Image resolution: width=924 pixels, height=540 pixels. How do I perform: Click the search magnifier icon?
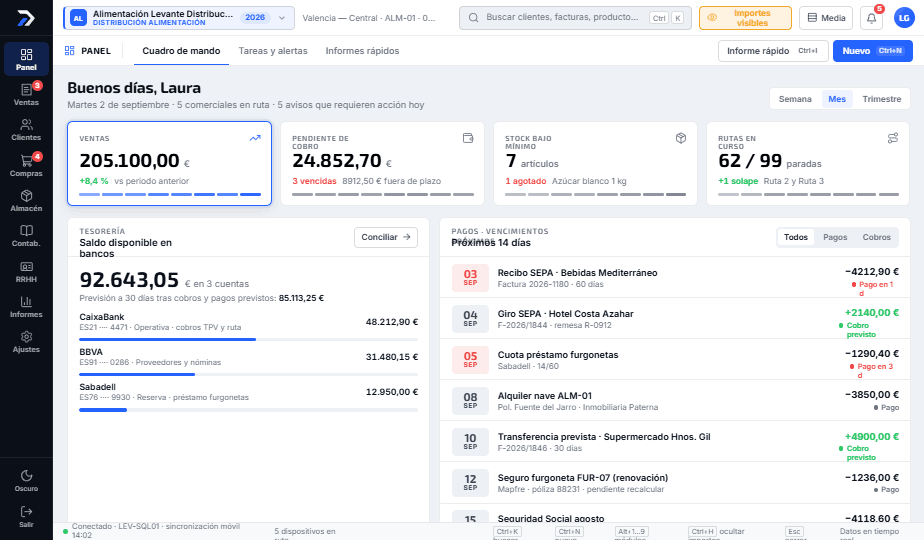(473, 18)
